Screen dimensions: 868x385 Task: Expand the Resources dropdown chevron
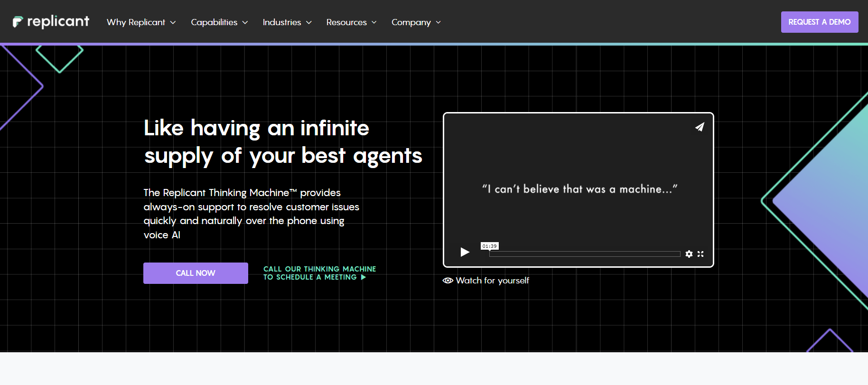[x=374, y=22]
